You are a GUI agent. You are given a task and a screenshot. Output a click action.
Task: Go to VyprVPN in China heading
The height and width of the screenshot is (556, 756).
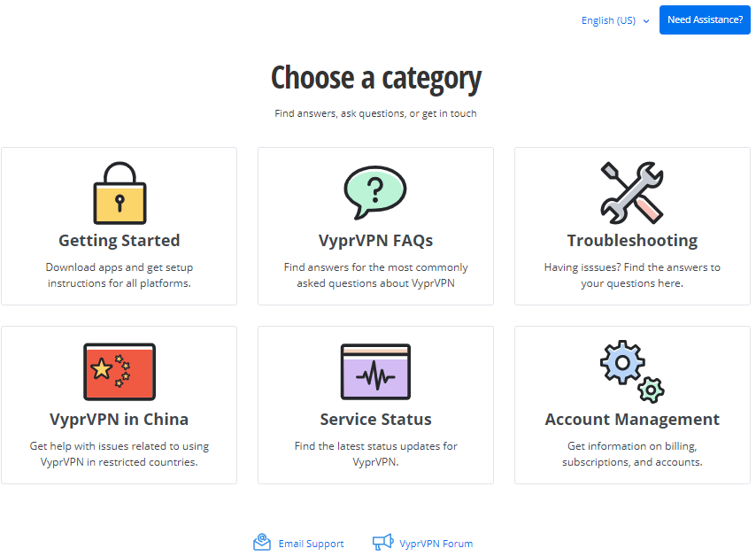(120, 419)
